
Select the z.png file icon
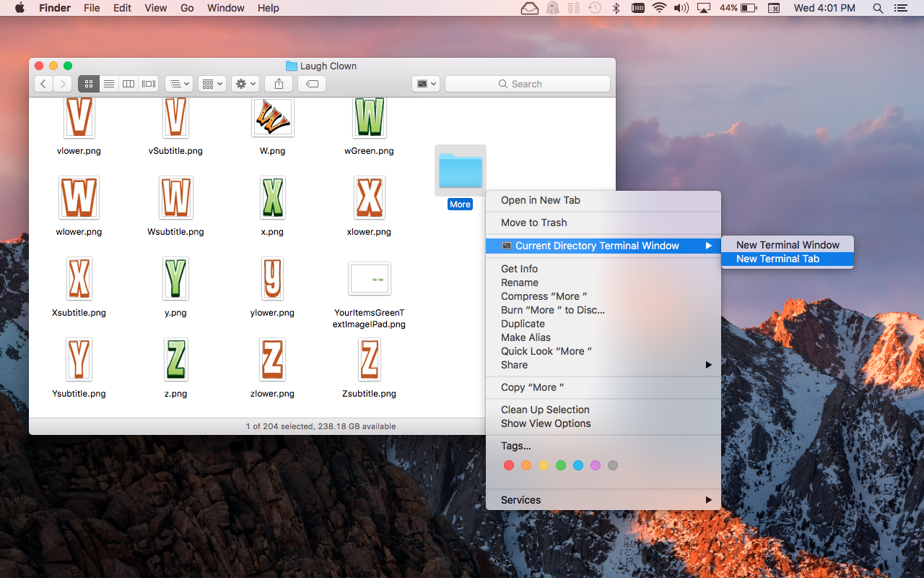175,359
